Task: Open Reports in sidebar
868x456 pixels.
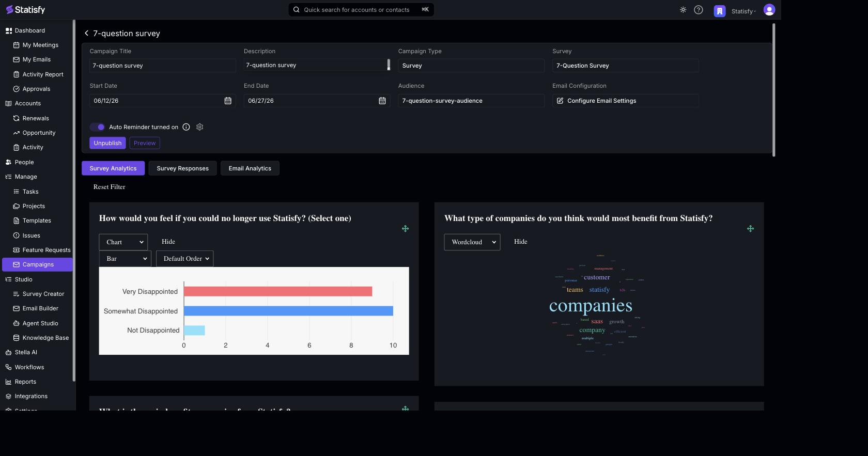Action: [25, 382]
